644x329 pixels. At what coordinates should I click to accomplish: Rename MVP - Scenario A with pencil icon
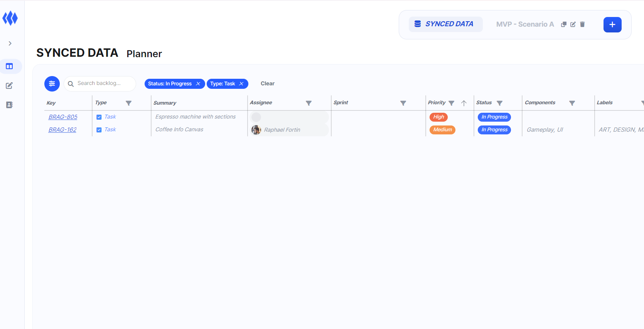pyautogui.click(x=573, y=24)
